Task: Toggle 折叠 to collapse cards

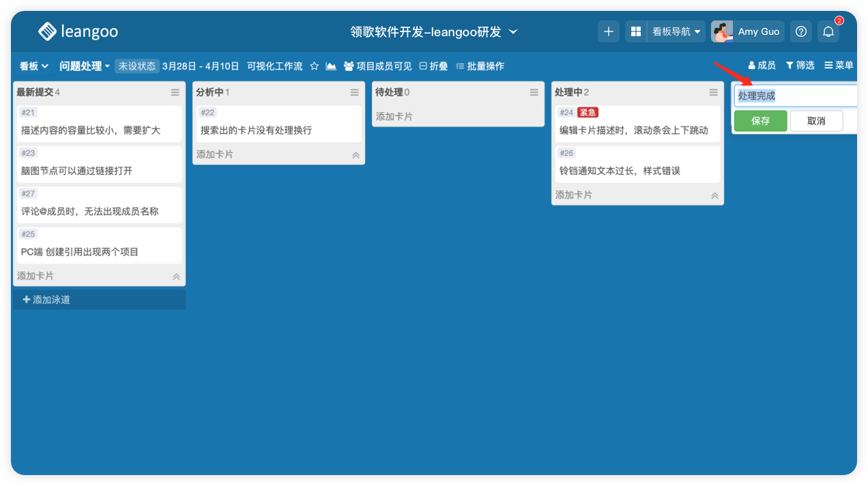Action: [433, 66]
